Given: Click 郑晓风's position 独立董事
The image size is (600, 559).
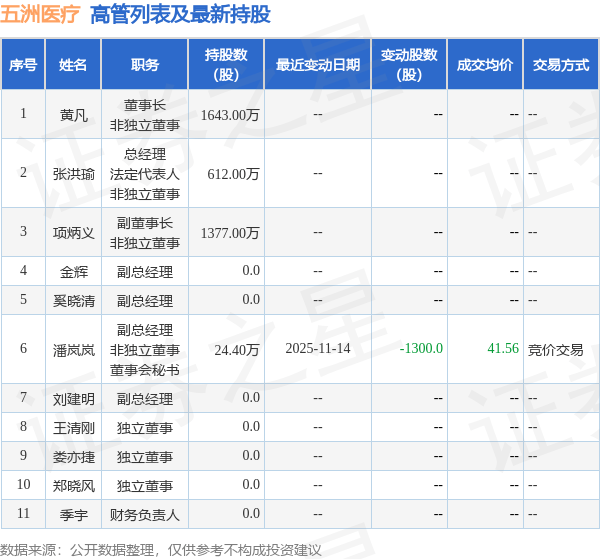Looking at the screenshot, I should pyautogui.click(x=145, y=486).
